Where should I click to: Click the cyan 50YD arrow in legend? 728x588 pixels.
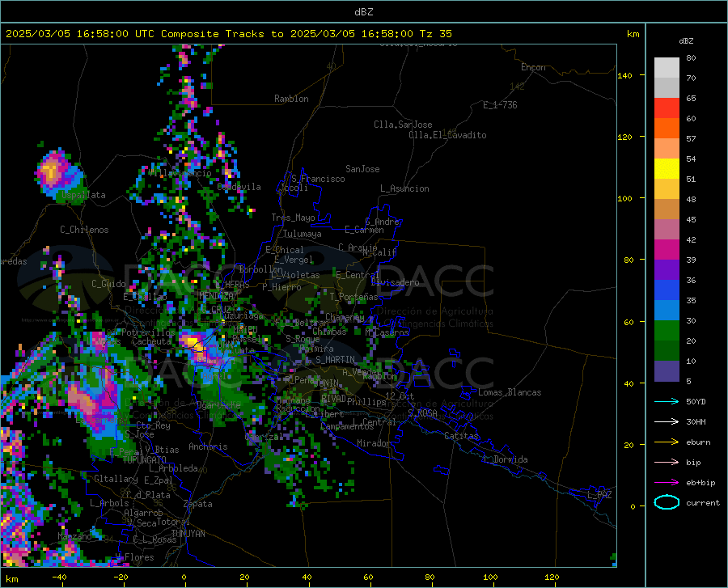click(667, 401)
